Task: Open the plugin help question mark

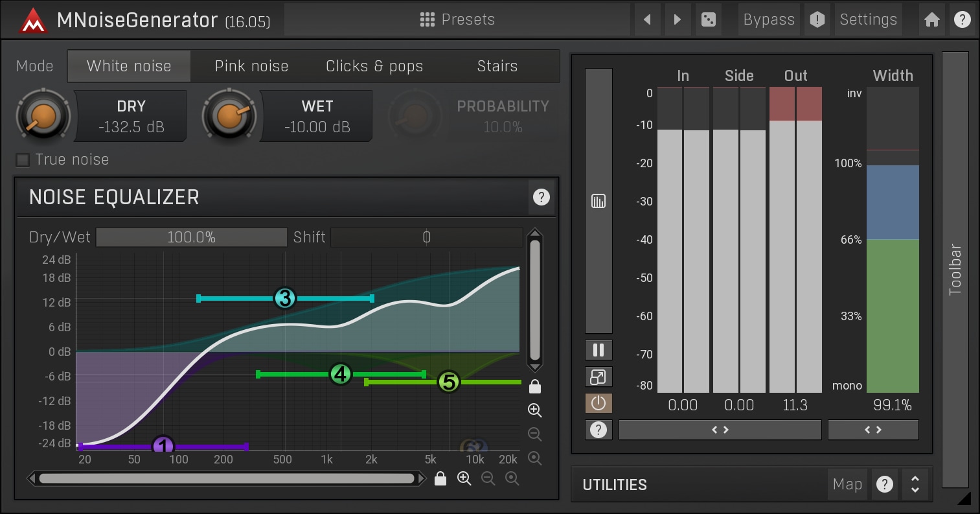Action: (x=963, y=19)
